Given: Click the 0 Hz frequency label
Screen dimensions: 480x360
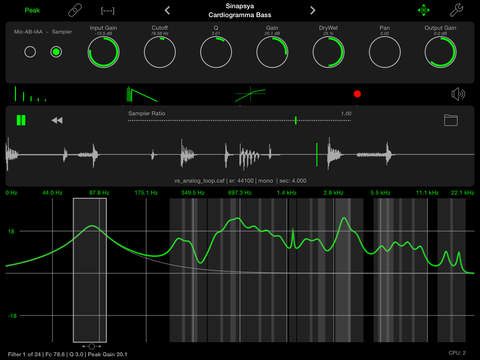Looking at the screenshot, I should click(x=11, y=193).
